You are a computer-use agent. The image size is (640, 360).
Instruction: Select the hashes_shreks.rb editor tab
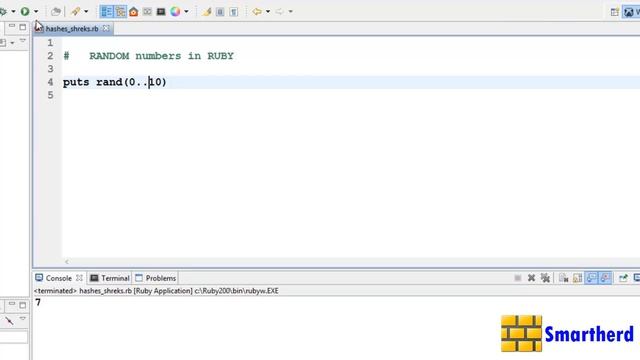point(72,29)
